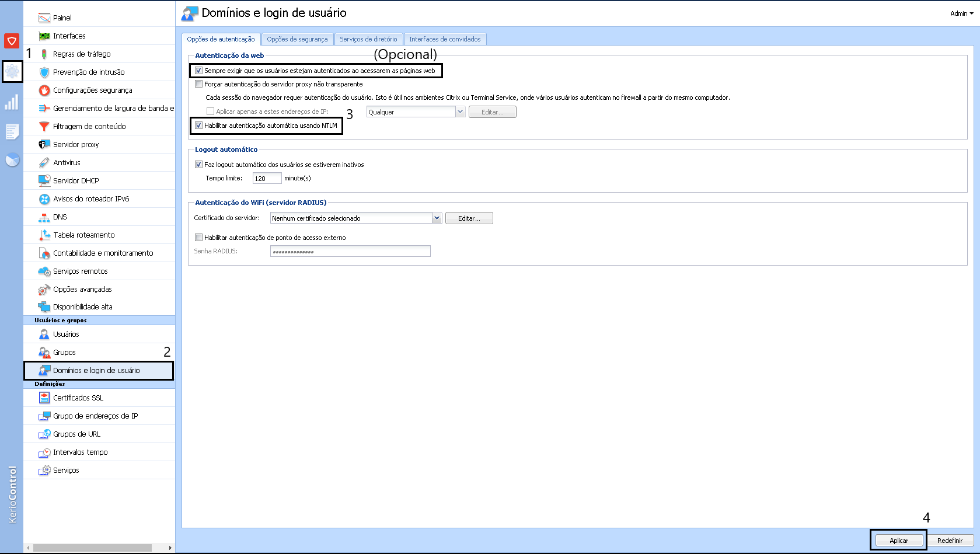Screen dimensions: 980x554
Task: Open DNS network tree icon
Action: coord(44,217)
